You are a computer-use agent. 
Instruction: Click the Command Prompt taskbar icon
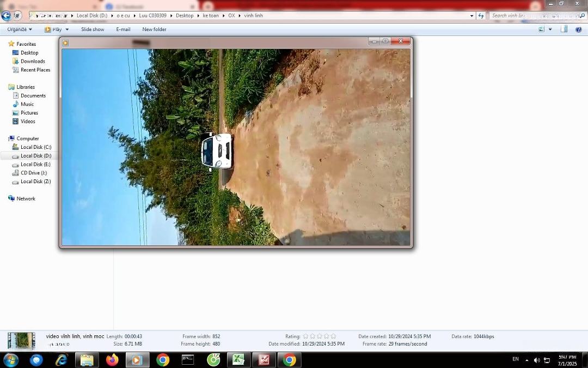188,360
